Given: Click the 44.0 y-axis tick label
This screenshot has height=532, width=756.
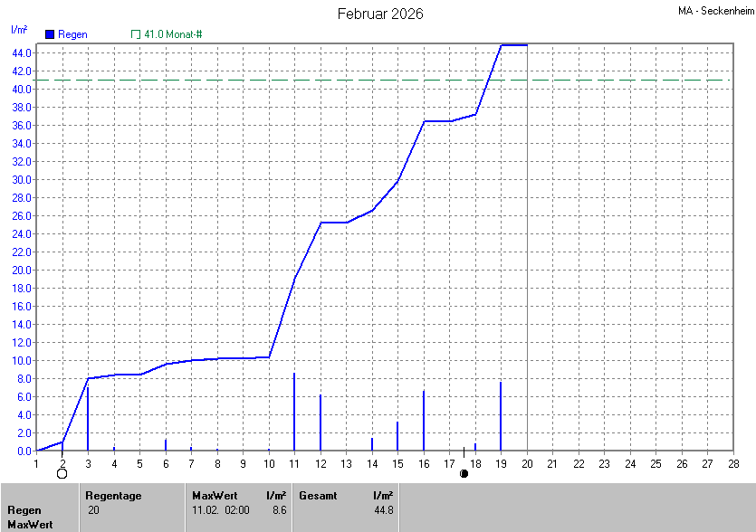Looking at the screenshot, I should 22,52.
